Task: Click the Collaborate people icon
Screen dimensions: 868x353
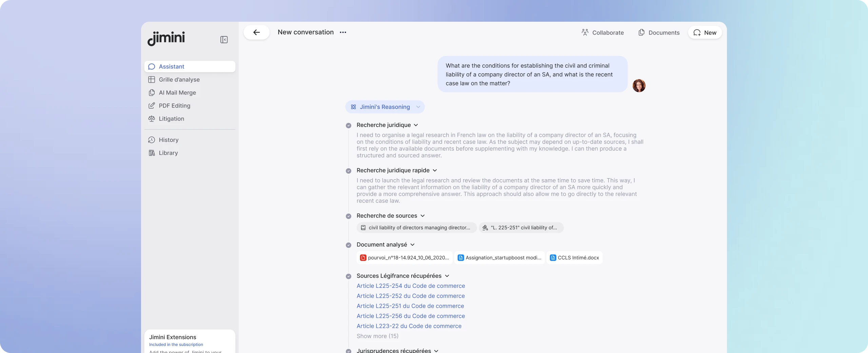Action: coord(585,32)
